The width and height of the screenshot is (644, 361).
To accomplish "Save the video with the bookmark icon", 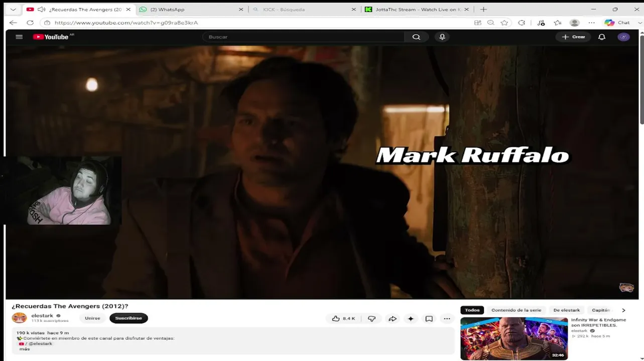I will (429, 318).
